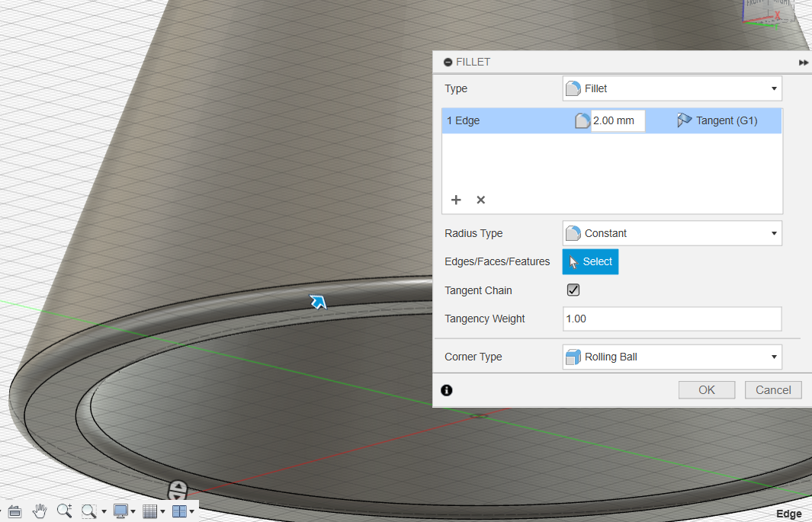The height and width of the screenshot is (522, 812).
Task: Remove the selection set with X icon
Action: coord(480,200)
